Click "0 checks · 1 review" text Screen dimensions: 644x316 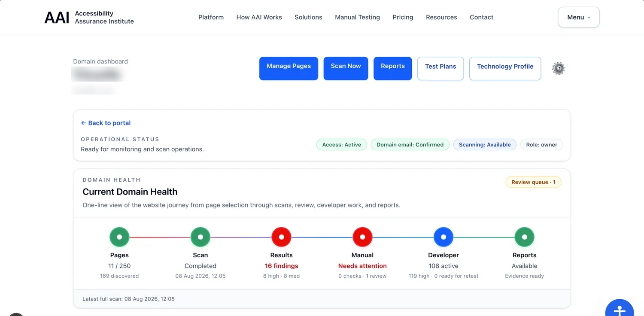[x=362, y=276]
